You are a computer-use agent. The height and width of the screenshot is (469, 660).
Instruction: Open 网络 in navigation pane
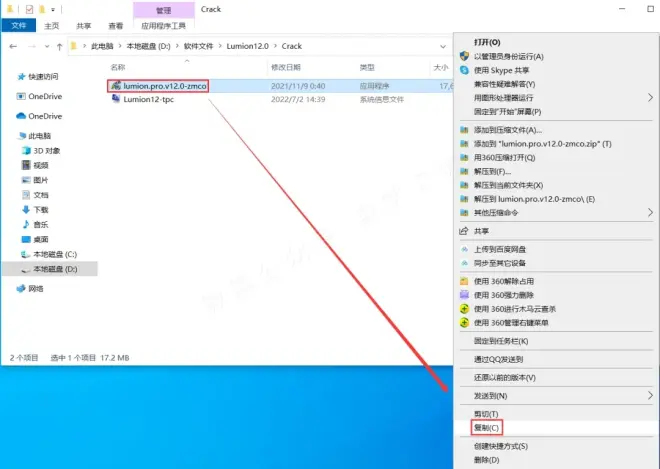tap(36, 289)
